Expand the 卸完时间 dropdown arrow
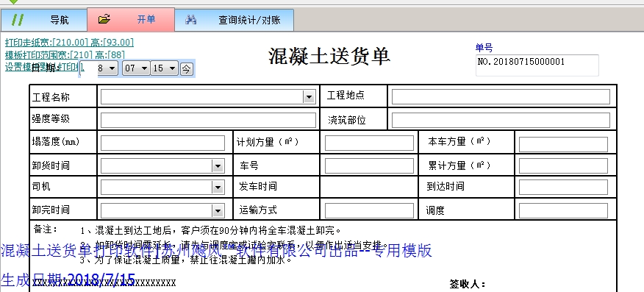The image size is (644, 292). (x=218, y=210)
